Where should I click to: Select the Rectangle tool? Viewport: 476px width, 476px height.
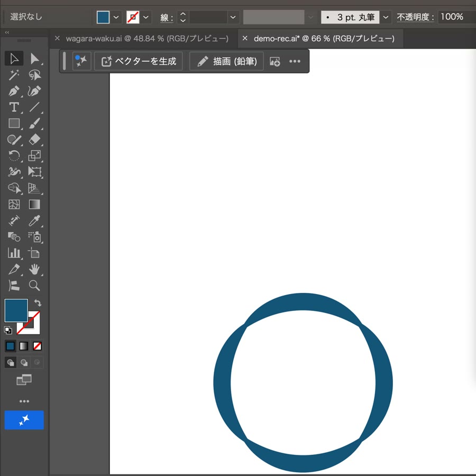click(14, 123)
